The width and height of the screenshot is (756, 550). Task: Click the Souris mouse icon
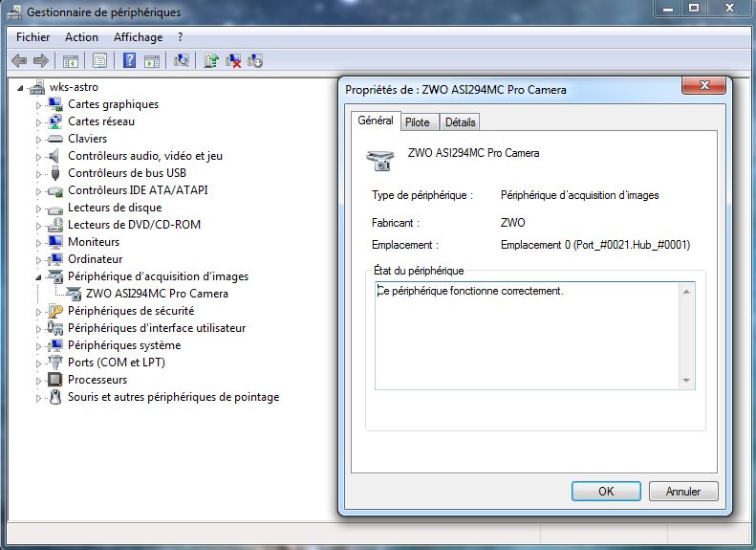coord(56,397)
